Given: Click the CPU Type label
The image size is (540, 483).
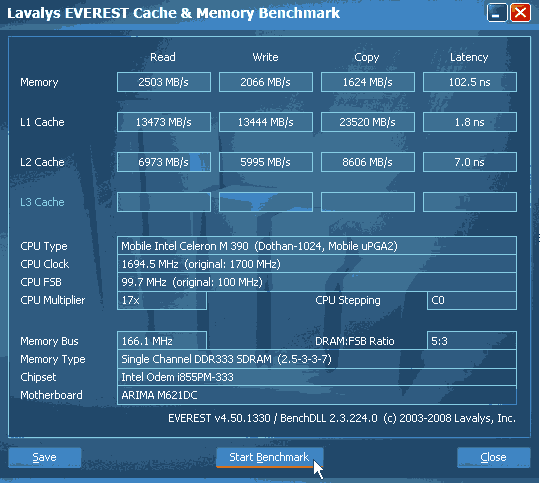Looking at the screenshot, I should tap(44, 246).
